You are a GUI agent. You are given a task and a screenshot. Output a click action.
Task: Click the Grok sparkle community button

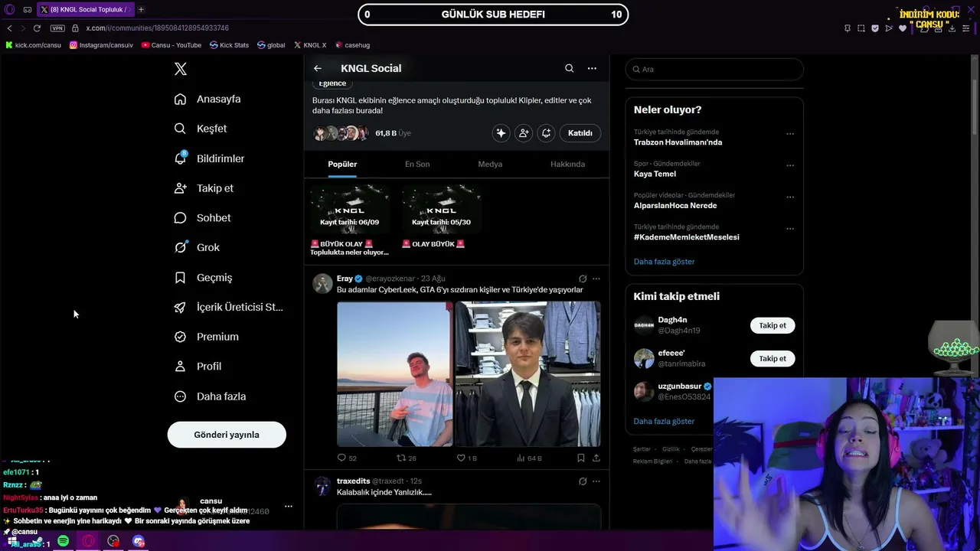click(x=501, y=133)
